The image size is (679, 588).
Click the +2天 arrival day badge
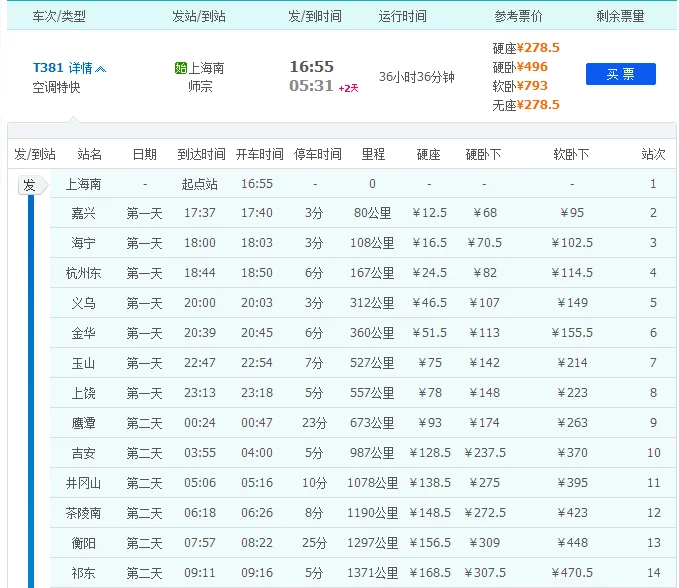click(348, 88)
